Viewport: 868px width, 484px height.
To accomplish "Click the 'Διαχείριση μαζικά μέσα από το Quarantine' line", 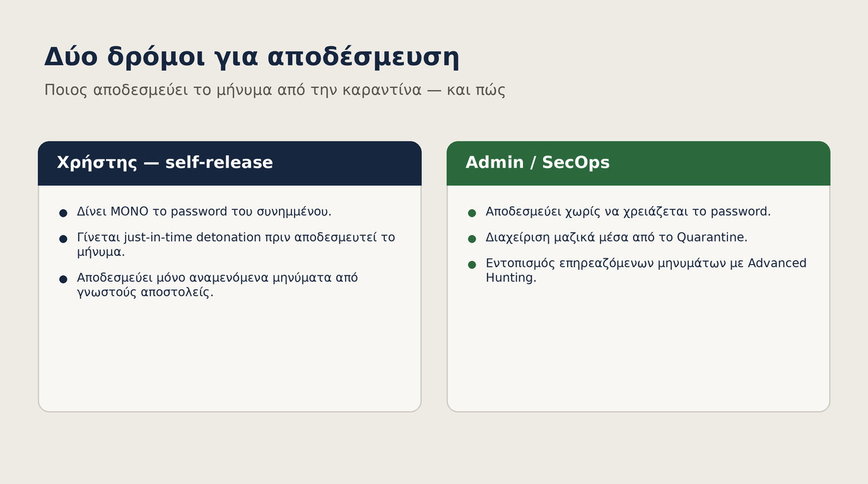I will pos(616,238).
